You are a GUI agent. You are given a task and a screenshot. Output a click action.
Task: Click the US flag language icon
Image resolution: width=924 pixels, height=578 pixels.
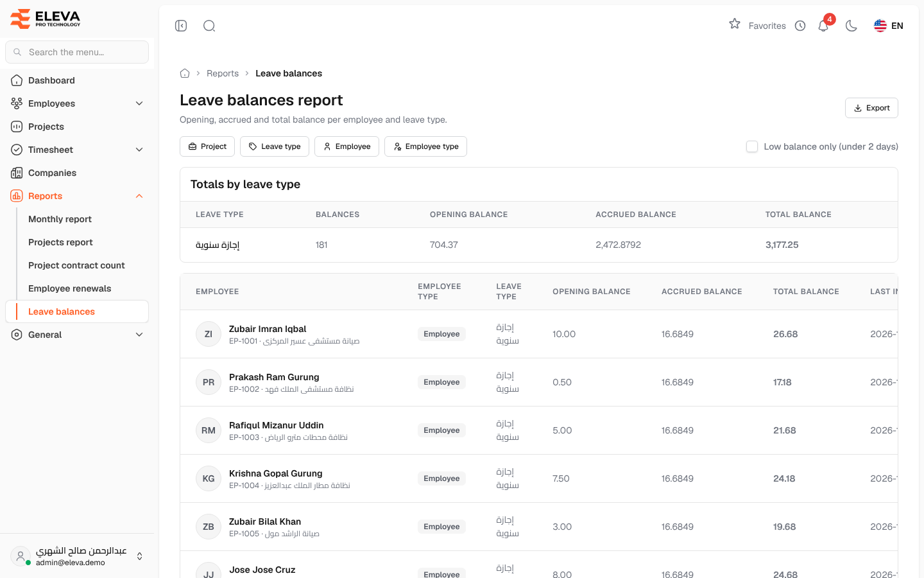coord(880,26)
